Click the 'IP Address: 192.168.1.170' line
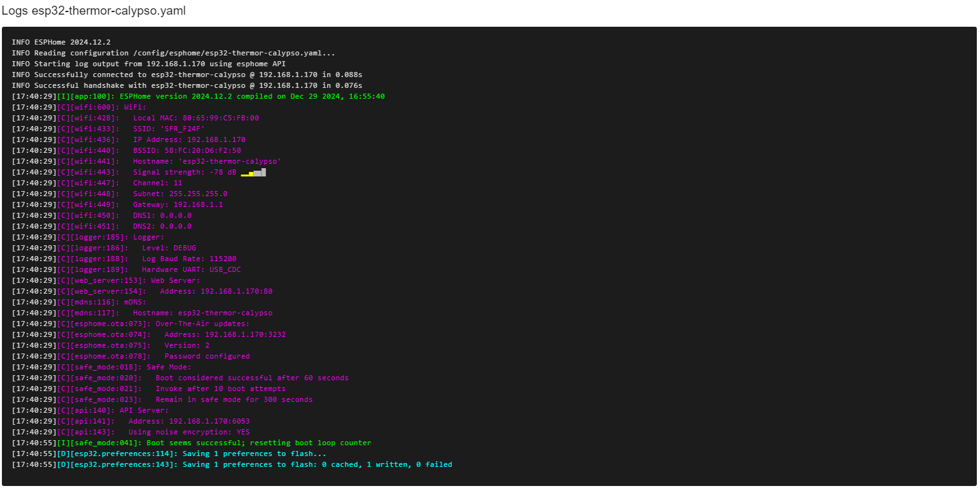 pos(129,139)
